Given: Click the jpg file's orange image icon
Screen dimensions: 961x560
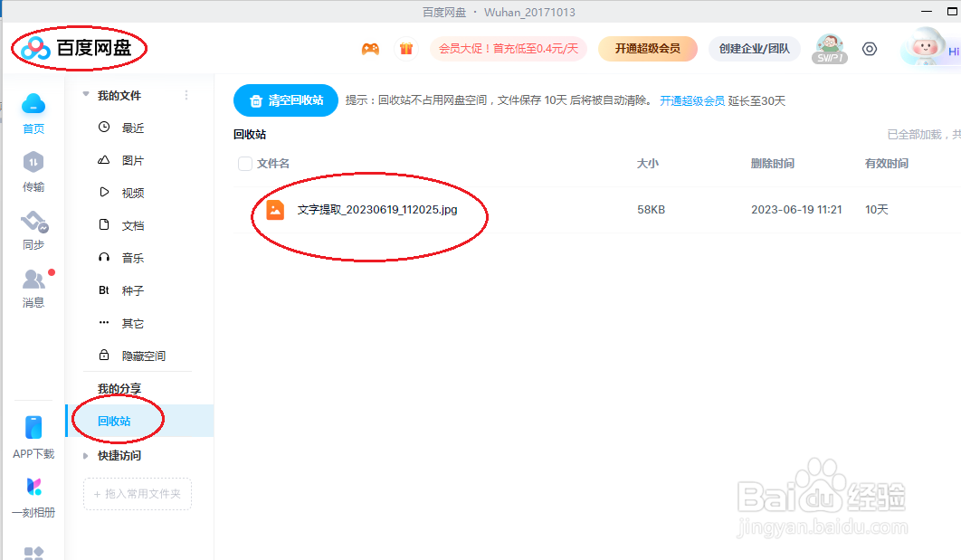Looking at the screenshot, I should tap(275, 210).
